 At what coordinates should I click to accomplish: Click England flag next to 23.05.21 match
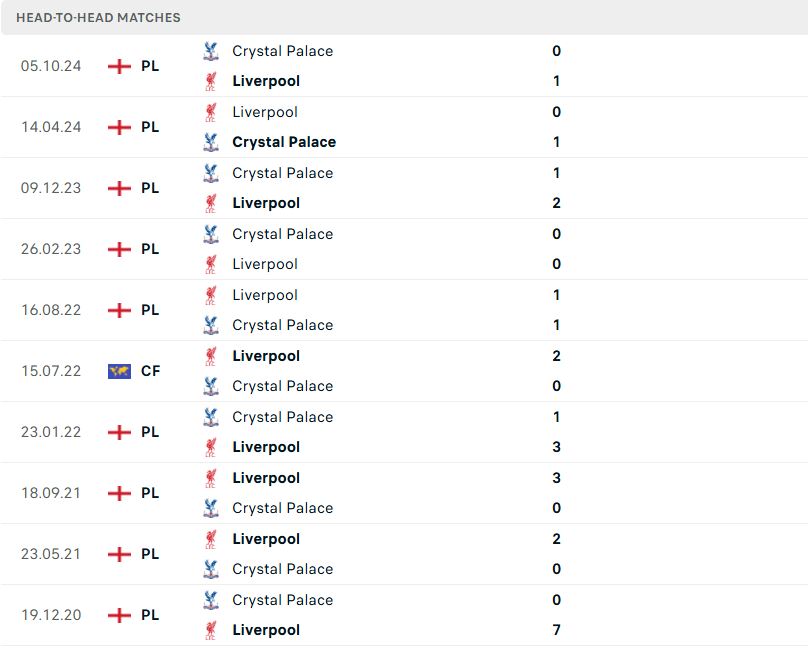tap(119, 554)
